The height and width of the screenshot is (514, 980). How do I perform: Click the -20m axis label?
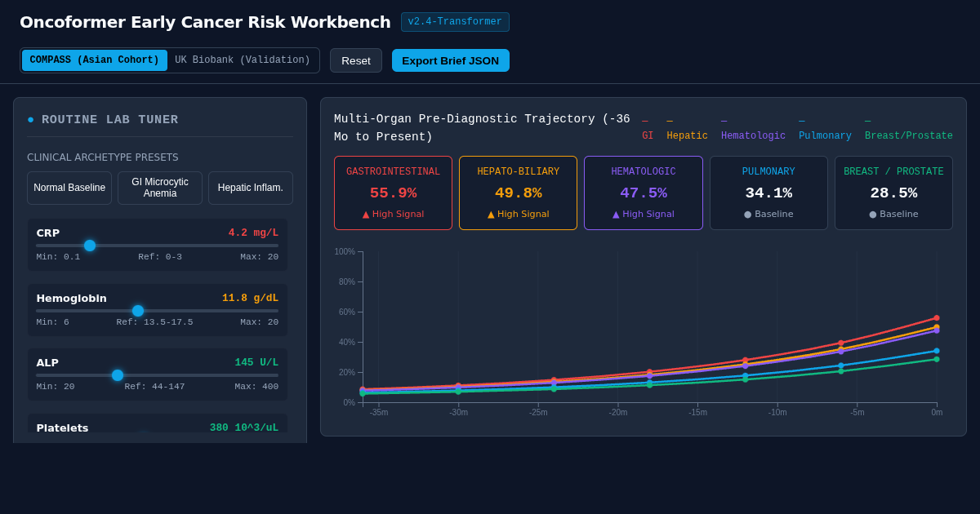tap(618, 412)
